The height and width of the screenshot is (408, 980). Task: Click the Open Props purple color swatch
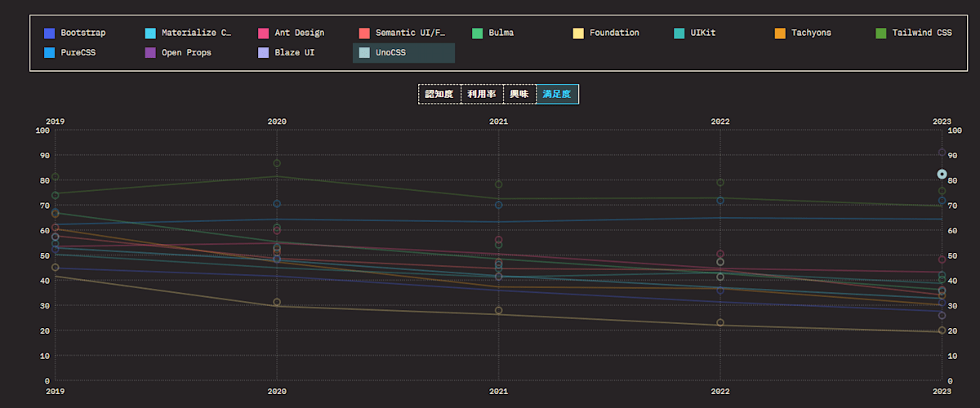(x=150, y=53)
